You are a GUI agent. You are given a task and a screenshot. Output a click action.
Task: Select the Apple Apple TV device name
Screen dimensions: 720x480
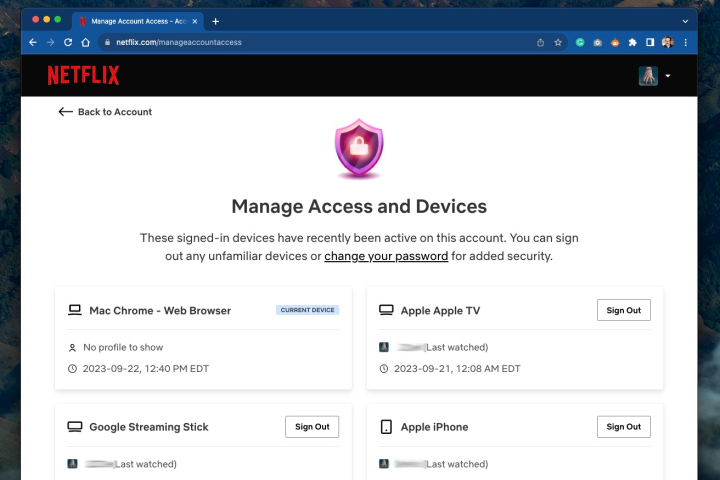440,311
